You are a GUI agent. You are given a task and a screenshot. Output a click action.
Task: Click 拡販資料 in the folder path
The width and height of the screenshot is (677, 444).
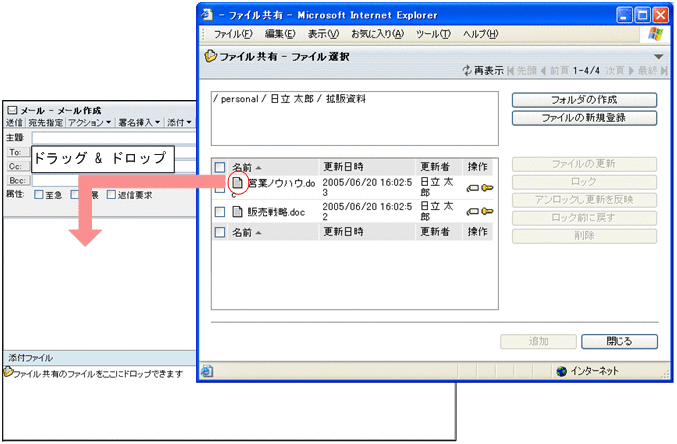(x=345, y=99)
